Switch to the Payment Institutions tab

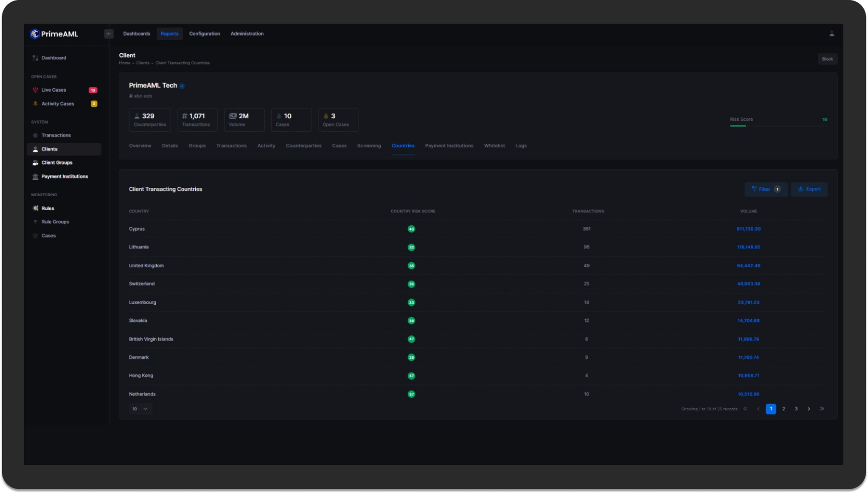click(450, 146)
